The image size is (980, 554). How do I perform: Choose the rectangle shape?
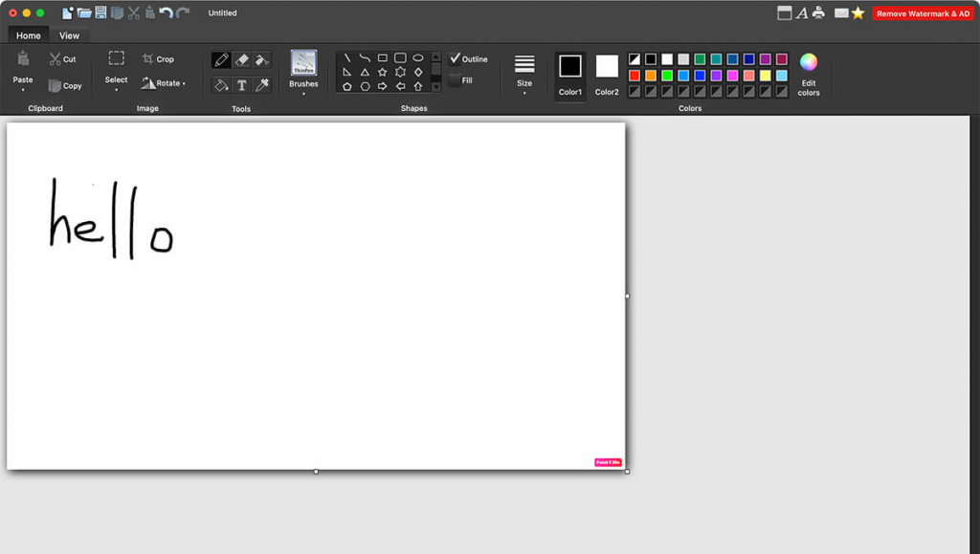point(383,58)
